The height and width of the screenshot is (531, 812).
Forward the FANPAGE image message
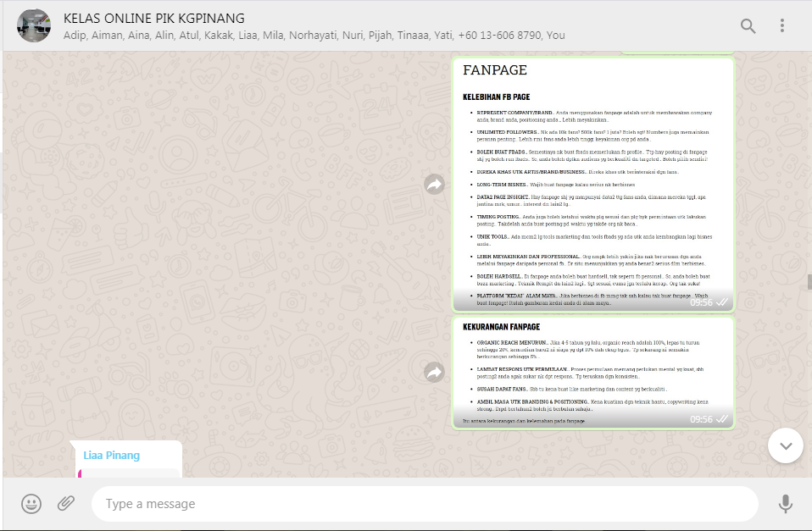(x=435, y=185)
